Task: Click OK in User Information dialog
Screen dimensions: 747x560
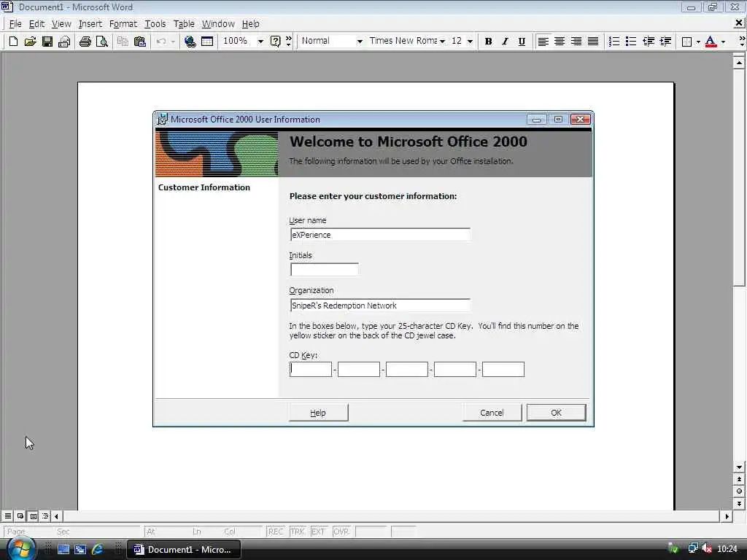Action: (557, 413)
